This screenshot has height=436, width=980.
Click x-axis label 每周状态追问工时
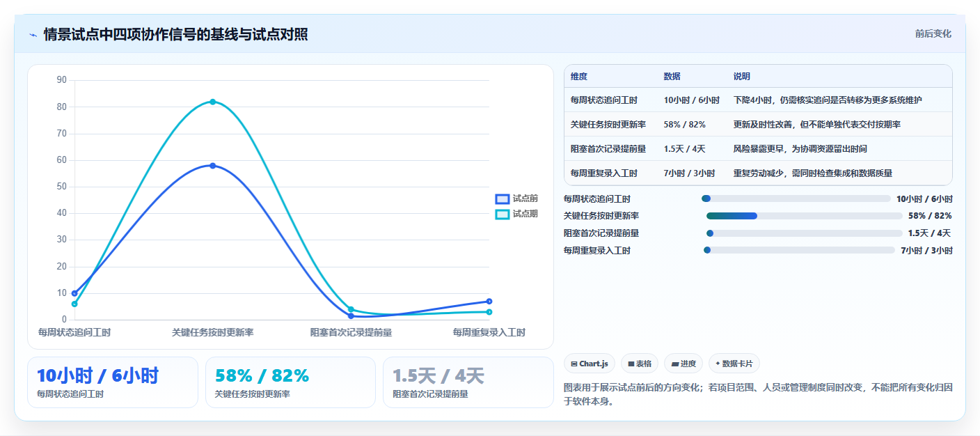point(74,332)
